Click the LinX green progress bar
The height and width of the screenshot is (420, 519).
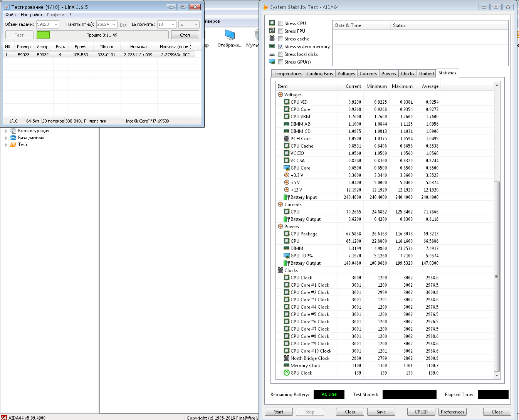point(43,35)
